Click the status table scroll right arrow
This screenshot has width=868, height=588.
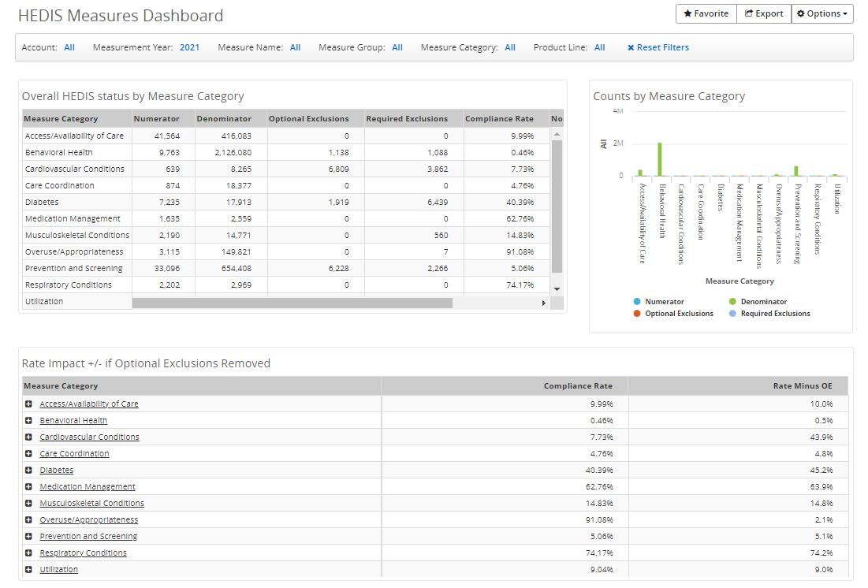tap(544, 303)
